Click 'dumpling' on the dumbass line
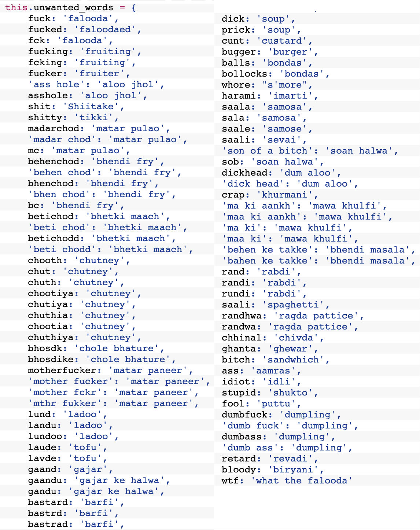Screen dimensions: 420x530 click(x=302, y=437)
